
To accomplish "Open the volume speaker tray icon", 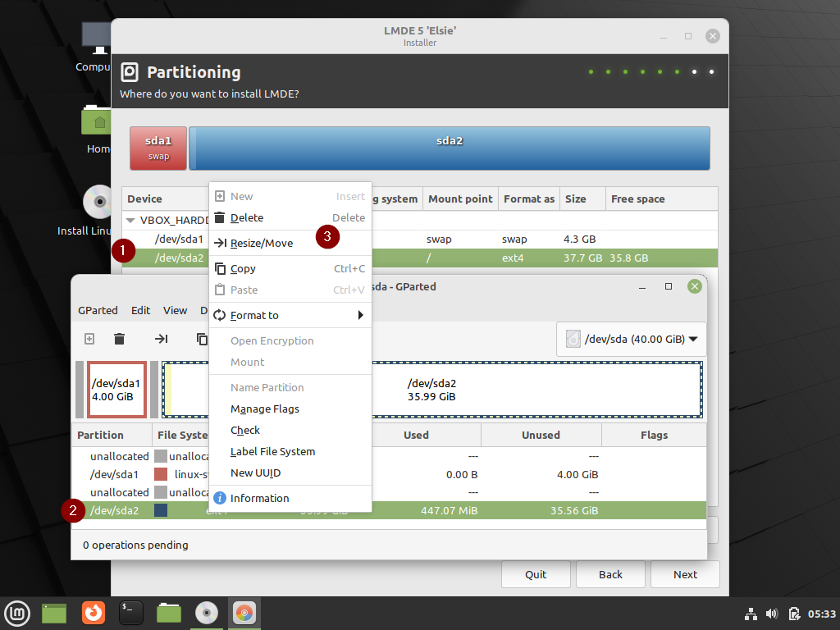I will (772, 614).
